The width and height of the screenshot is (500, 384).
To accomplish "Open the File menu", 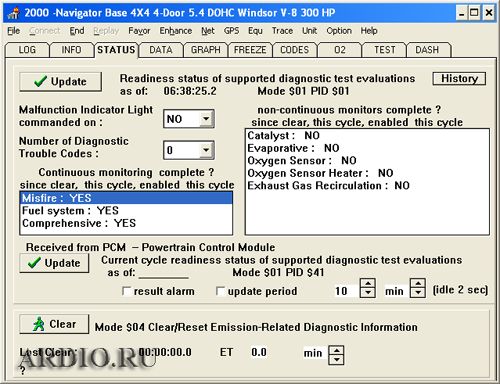I will click(x=14, y=31).
